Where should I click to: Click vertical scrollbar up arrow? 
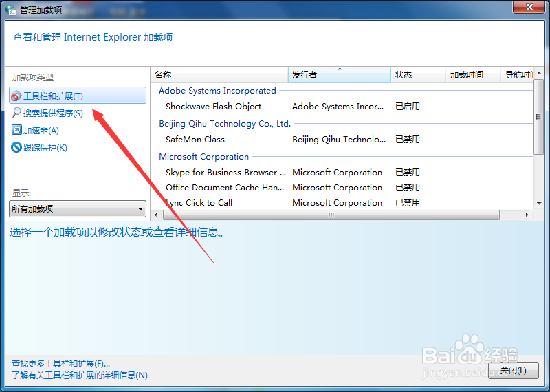tap(538, 74)
